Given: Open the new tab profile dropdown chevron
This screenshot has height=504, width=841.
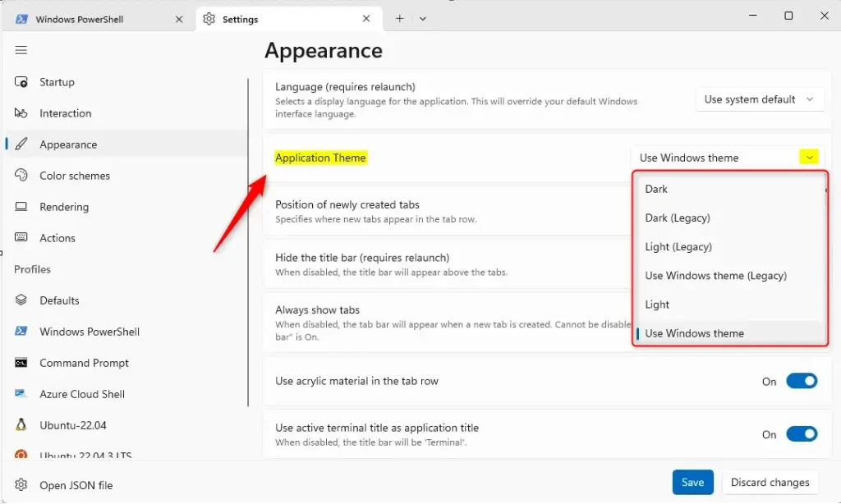Looking at the screenshot, I should 423,19.
